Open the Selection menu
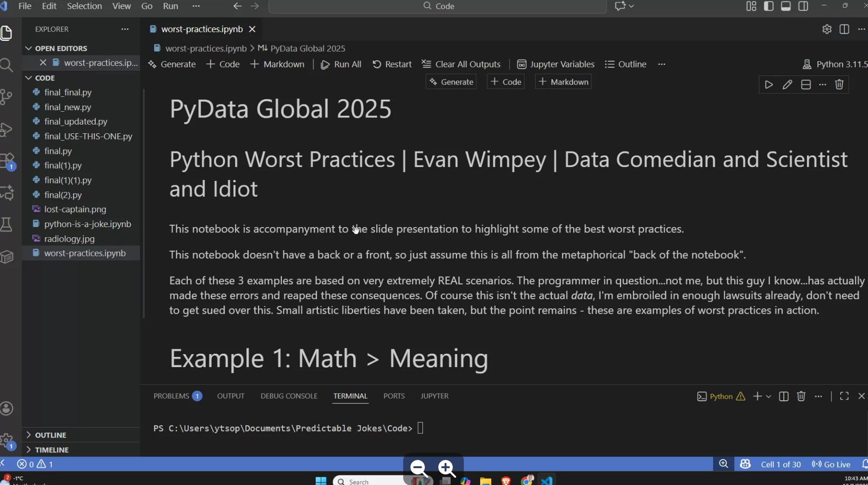 (x=84, y=6)
